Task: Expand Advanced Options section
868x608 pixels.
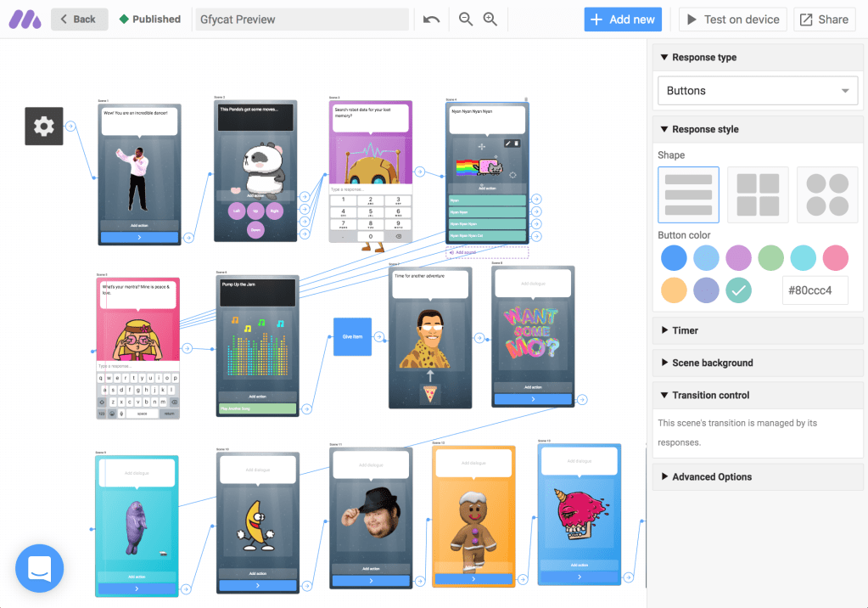Action: tap(711, 476)
